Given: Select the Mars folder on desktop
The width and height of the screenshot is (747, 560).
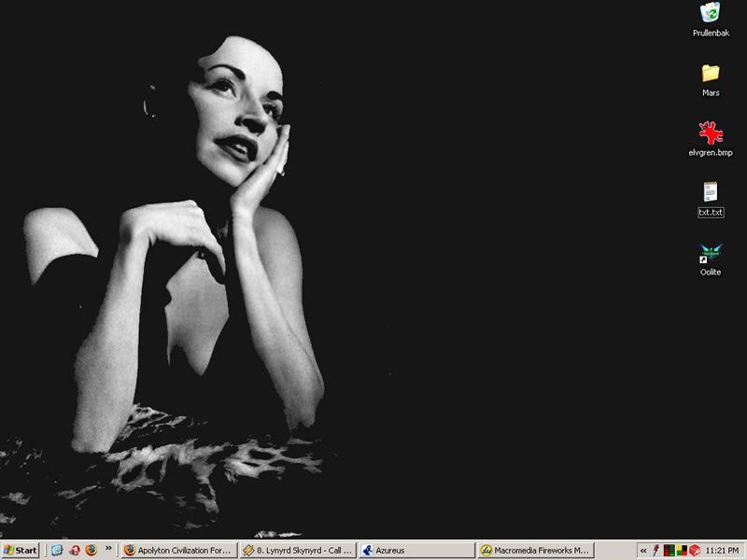Looking at the screenshot, I should pos(711,74).
